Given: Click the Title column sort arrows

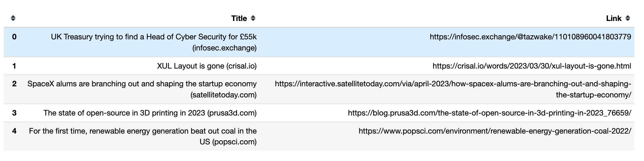Looking at the screenshot, I should pos(253,18).
